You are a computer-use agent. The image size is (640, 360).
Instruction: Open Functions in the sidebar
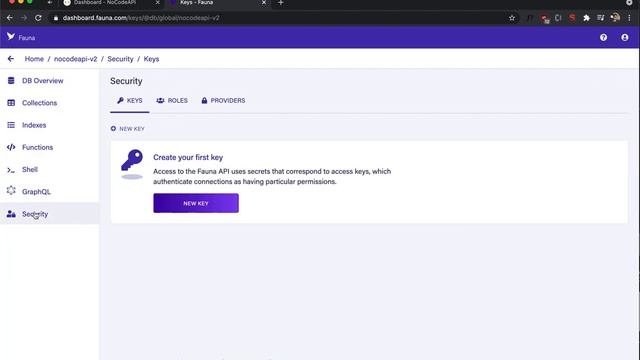38,147
